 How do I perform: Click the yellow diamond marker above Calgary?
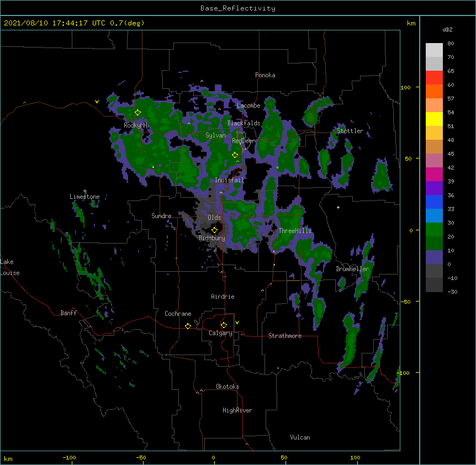point(224,325)
